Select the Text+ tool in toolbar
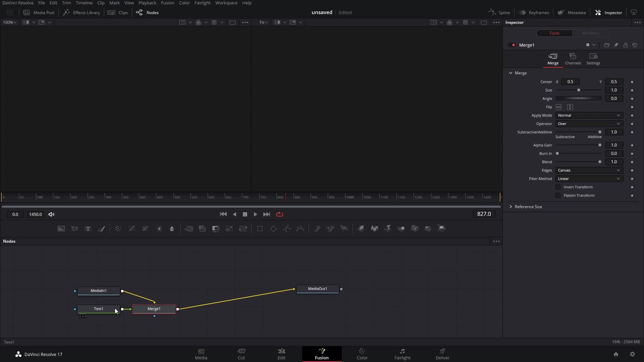 (x=88, y=229)
